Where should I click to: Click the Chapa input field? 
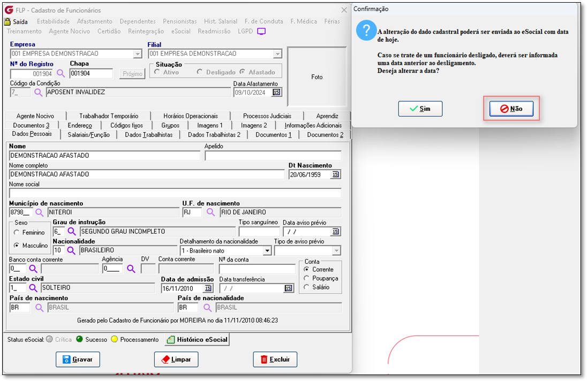click(x=91, y=73)
